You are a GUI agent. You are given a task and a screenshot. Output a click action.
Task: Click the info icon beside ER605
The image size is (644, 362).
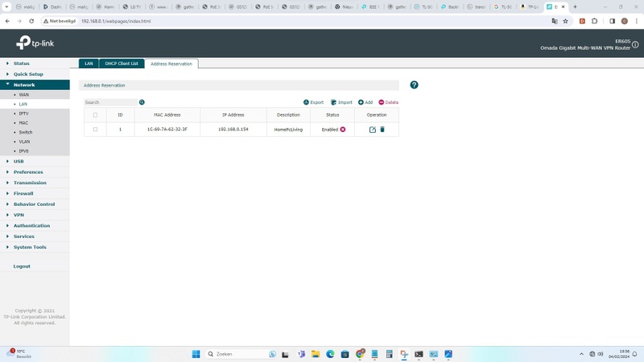click(x=635, y=44)
